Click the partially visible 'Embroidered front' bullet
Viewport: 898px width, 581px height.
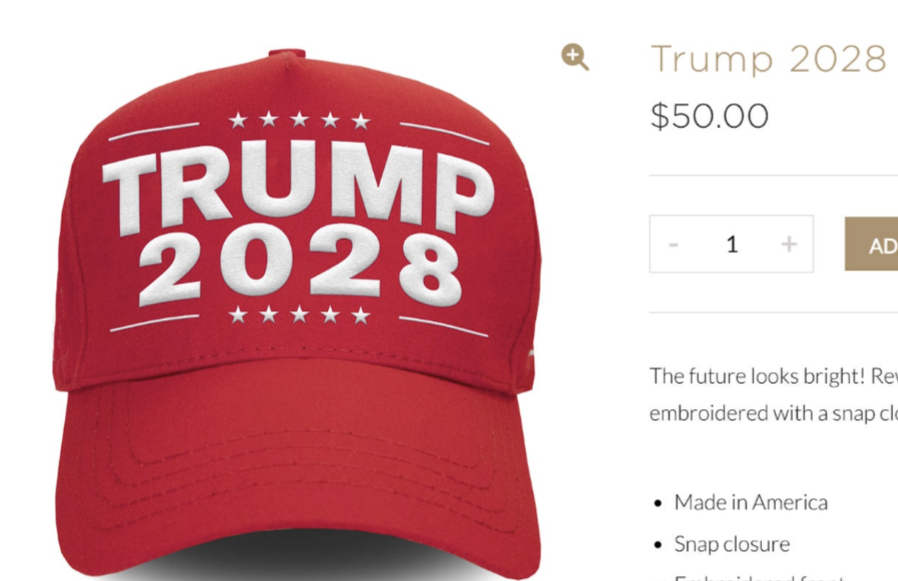click(759, 576)
